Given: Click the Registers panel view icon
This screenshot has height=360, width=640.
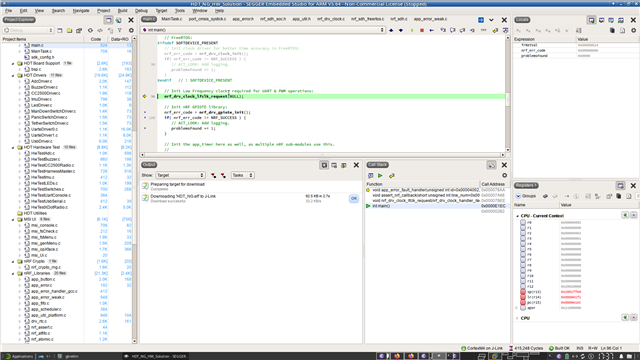Looking at the screenshot, I should tap(620, 185).
